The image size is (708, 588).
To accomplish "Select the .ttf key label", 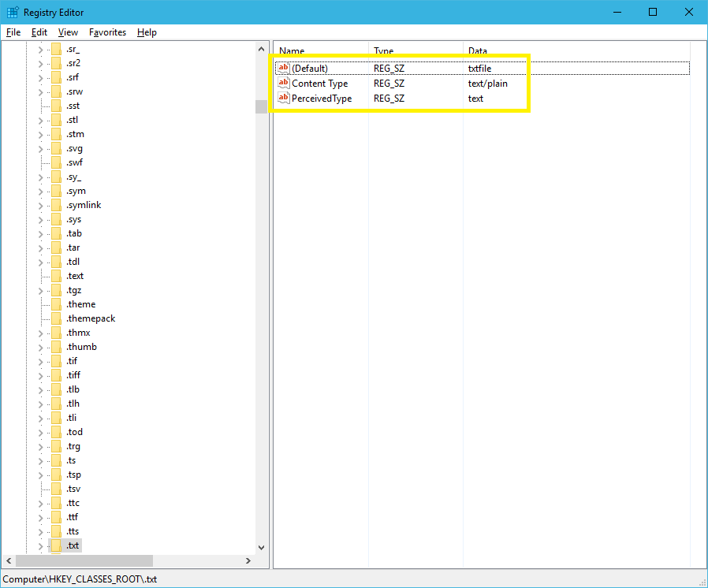I will click(x=73, y=517).
